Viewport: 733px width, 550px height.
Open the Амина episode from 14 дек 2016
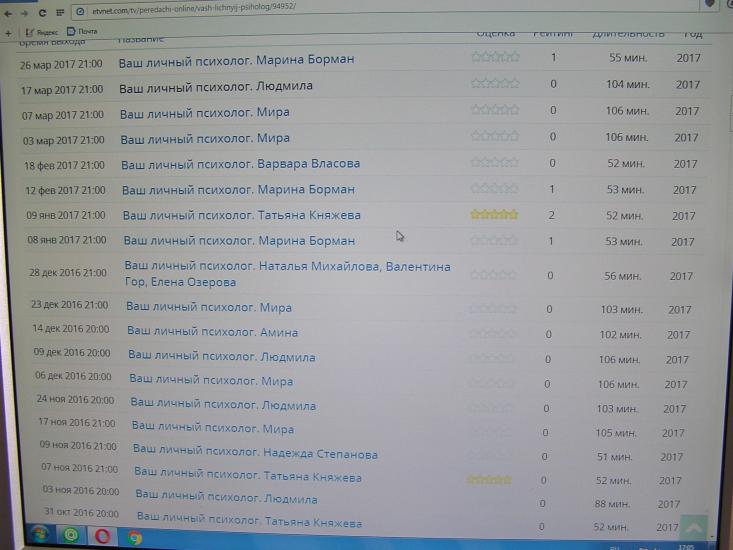coord(212,332)
